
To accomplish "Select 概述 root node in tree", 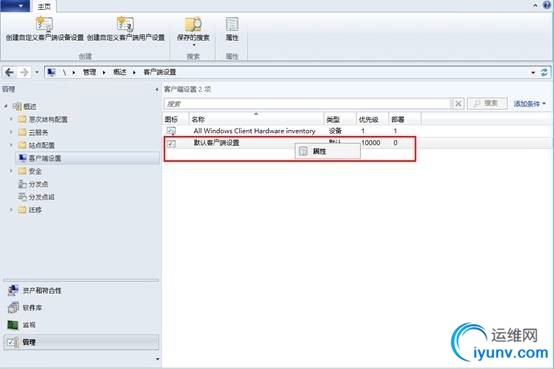I will tap(30, 106).
